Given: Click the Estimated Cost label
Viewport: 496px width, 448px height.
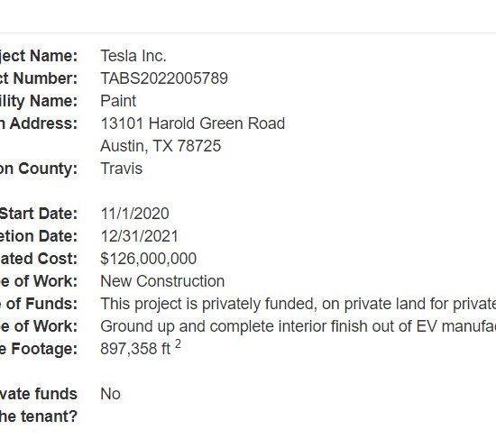Looking at the screenshot, I should (x=39, y=259).
